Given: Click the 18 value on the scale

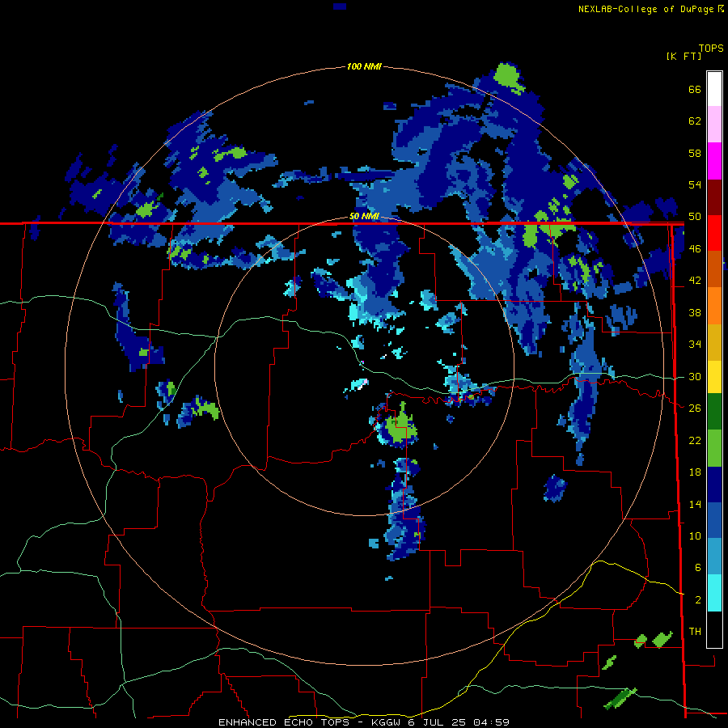Looking at the screenshot, I should tap(695, 472).
